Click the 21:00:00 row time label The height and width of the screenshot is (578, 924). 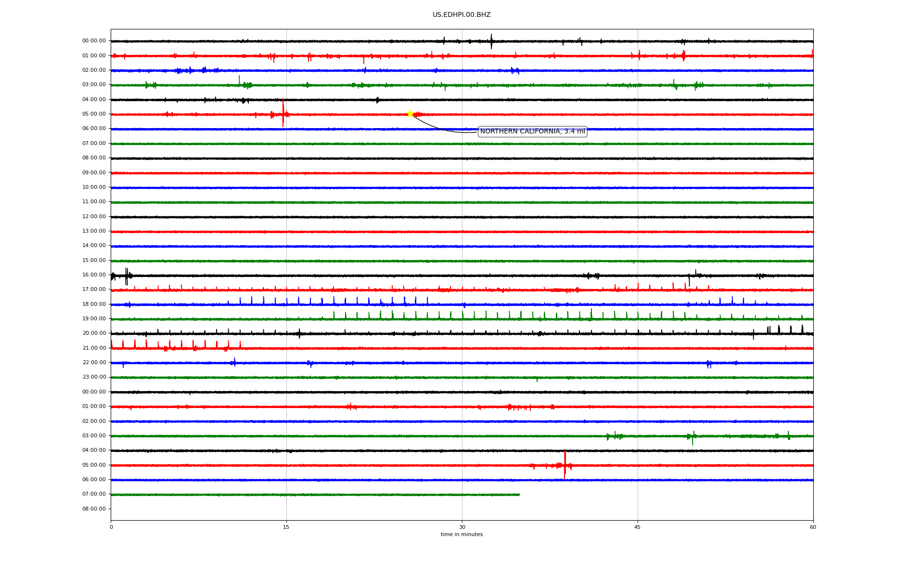point(94,348)
